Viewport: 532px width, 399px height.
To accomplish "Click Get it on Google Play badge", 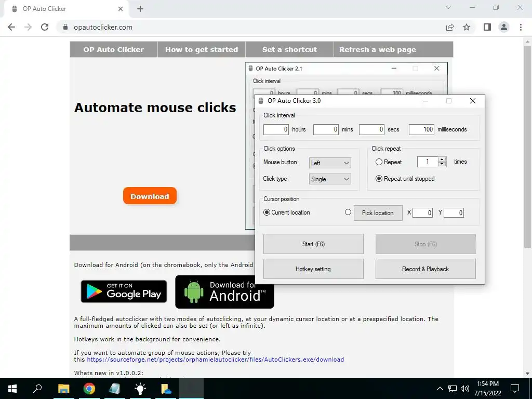I will pos(124,291).
